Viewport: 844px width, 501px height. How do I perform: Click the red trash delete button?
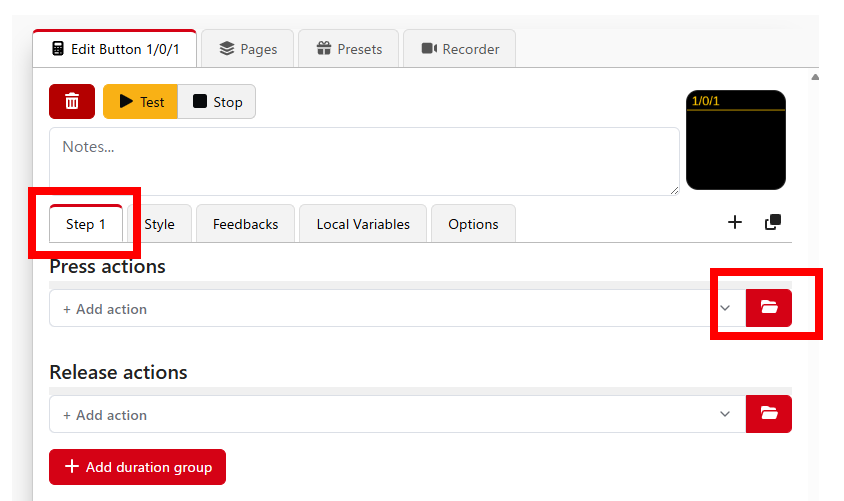(x=72, y=101)
